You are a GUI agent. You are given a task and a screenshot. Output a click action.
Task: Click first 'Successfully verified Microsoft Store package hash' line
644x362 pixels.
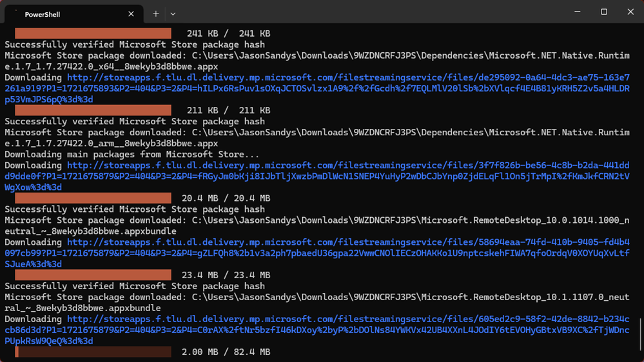[x=135, y=44]
